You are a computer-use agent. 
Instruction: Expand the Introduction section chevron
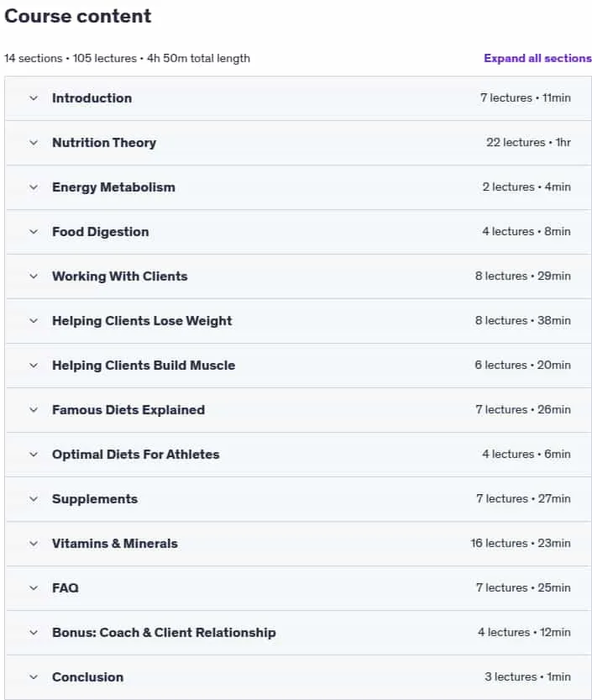[34, 97]
